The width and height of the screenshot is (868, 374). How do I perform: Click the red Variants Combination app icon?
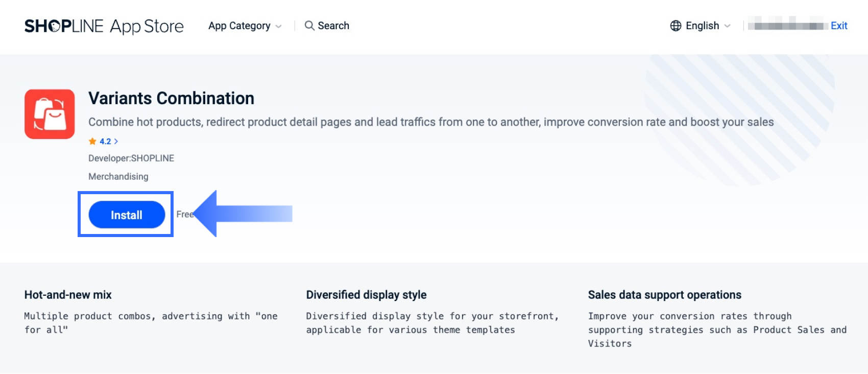[x=50, y=114]
